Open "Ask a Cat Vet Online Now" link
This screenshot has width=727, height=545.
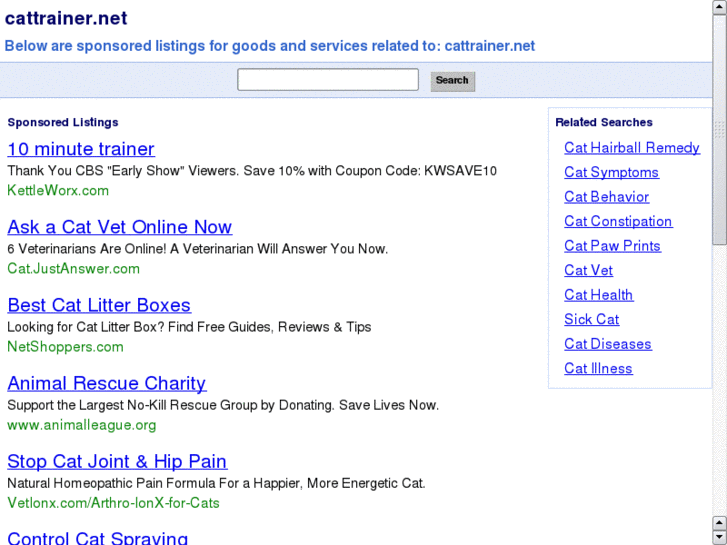(119, 227)
